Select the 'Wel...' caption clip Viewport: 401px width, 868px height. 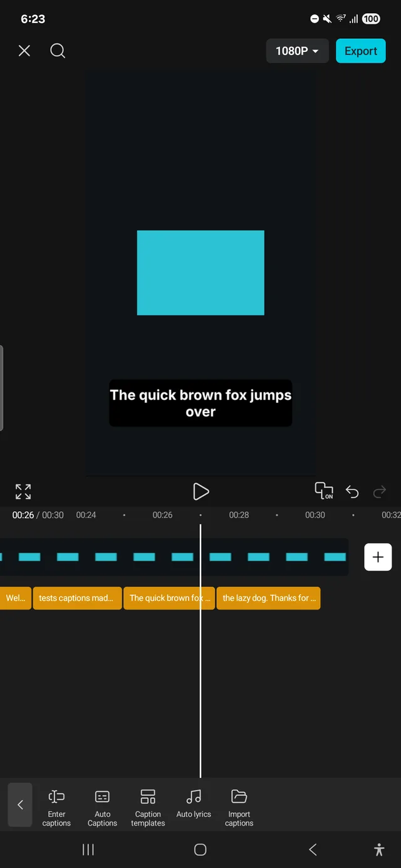point(15,598)
